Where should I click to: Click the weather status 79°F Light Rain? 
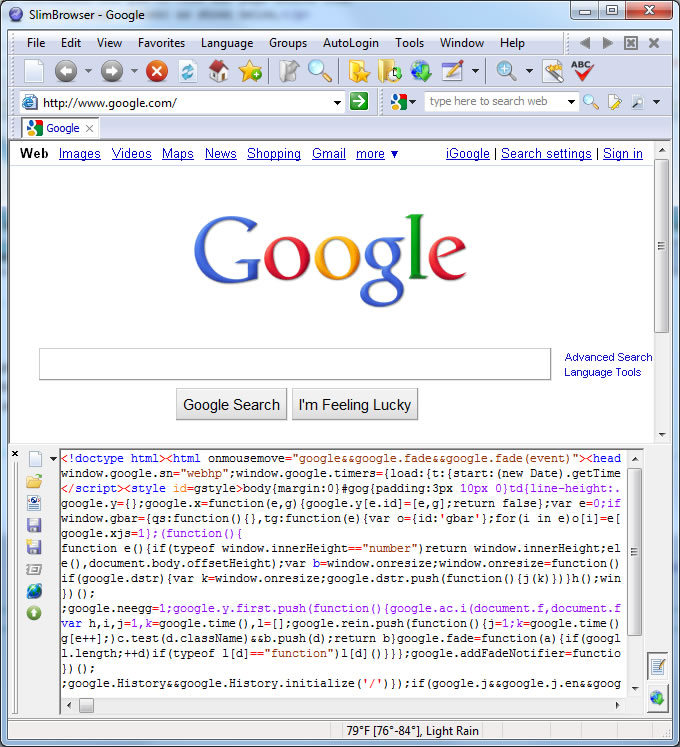413,730
